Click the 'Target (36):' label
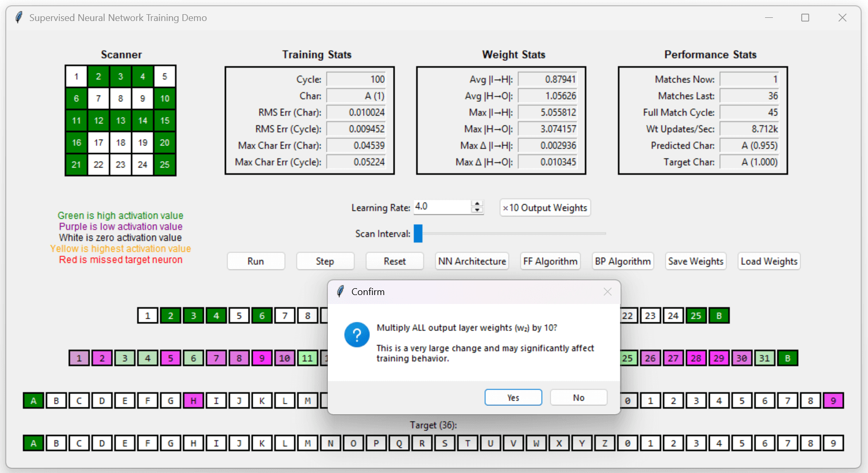 pyautogui.click(x=433, y=425)
